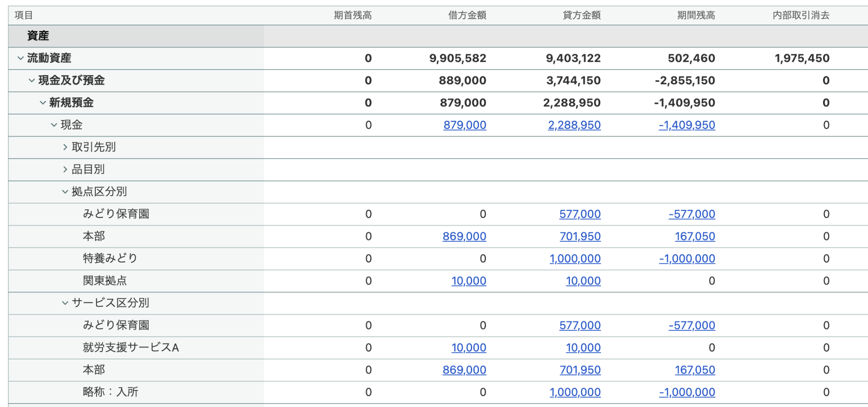The image size is (868, 407).
Task: Collapse the 現金及び預金 row
Action: pyautogui.click(x=31, y=81)
